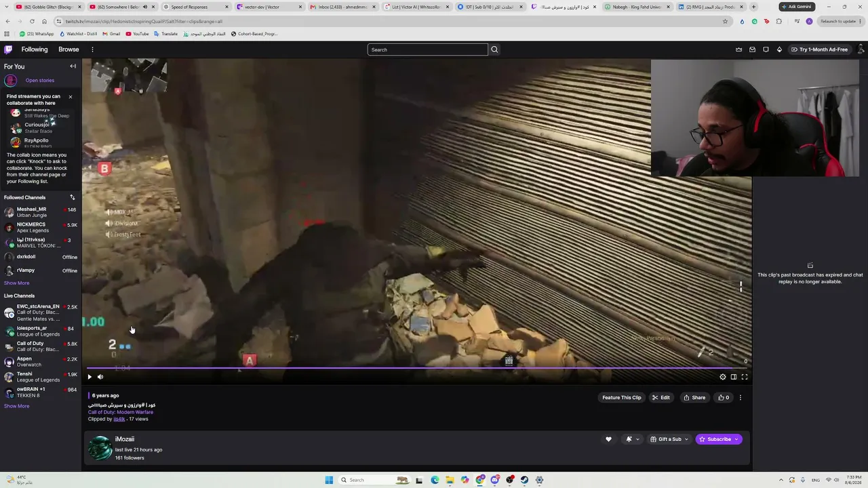Click the Twitch logo home icon
Viewport: 868px width, 488px height.
[8, 49]
